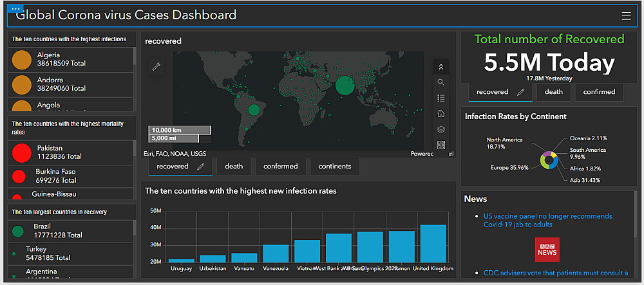Image resolution: width=644 pixels, height=285 pixels.
Task: Click the 17.8M Yesterday text
Action: (x=549, y=78)
